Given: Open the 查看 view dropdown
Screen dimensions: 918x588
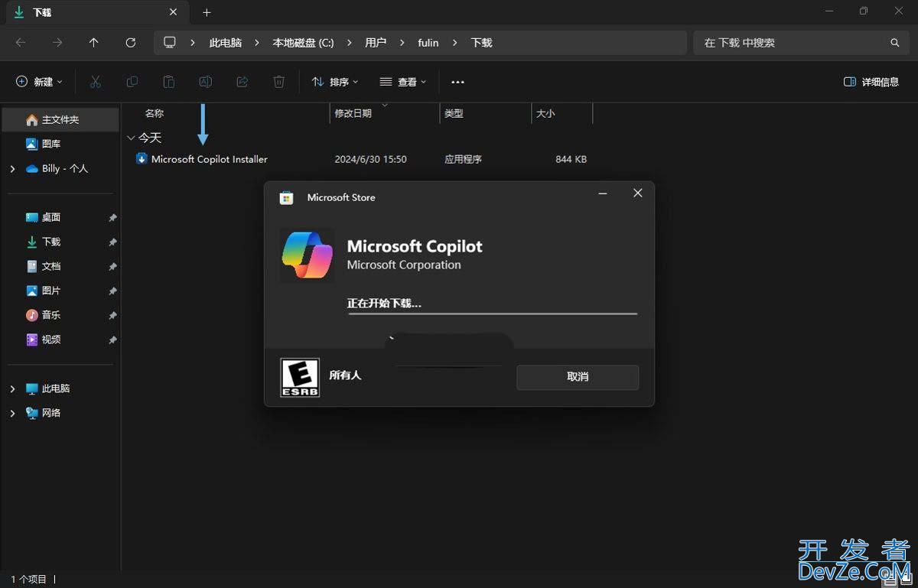Looking at the screenshot, I should [x=403, y=82].
